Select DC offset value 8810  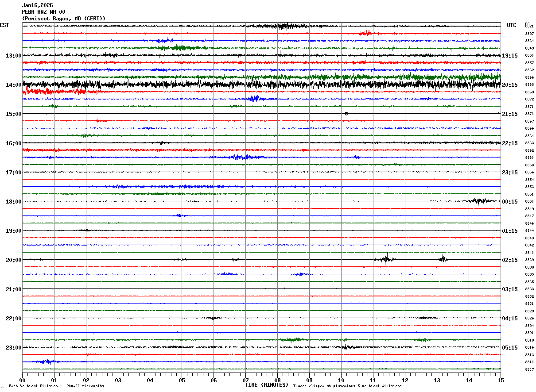(529, 362)
